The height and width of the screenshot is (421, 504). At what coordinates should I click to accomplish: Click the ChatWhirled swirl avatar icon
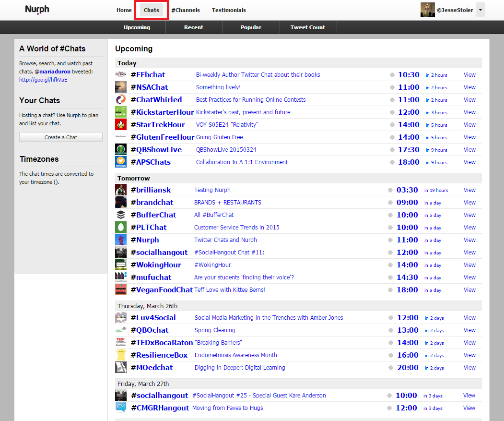point(121,100)
